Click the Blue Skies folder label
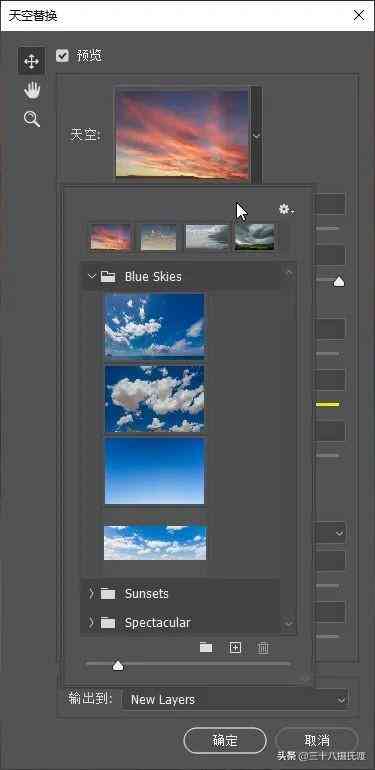The image size is (375, 770). tap(153, 276)
